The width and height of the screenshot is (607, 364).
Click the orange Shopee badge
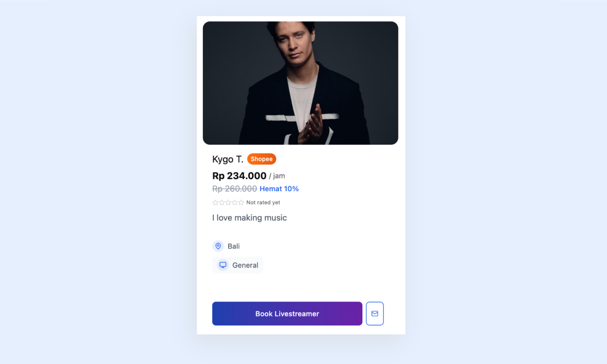(x=262, y=159)
